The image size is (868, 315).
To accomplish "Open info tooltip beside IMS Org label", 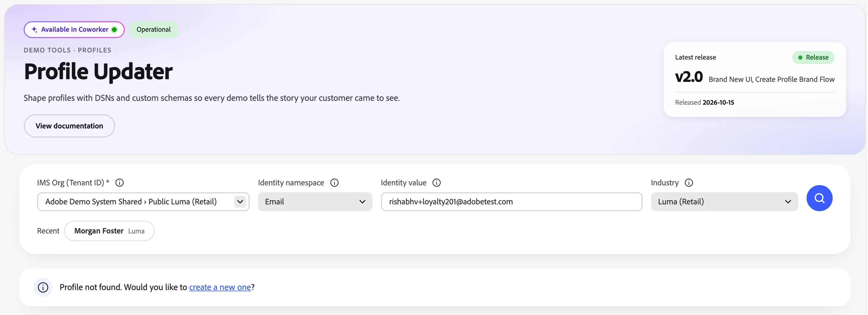I will pos(119,183).
